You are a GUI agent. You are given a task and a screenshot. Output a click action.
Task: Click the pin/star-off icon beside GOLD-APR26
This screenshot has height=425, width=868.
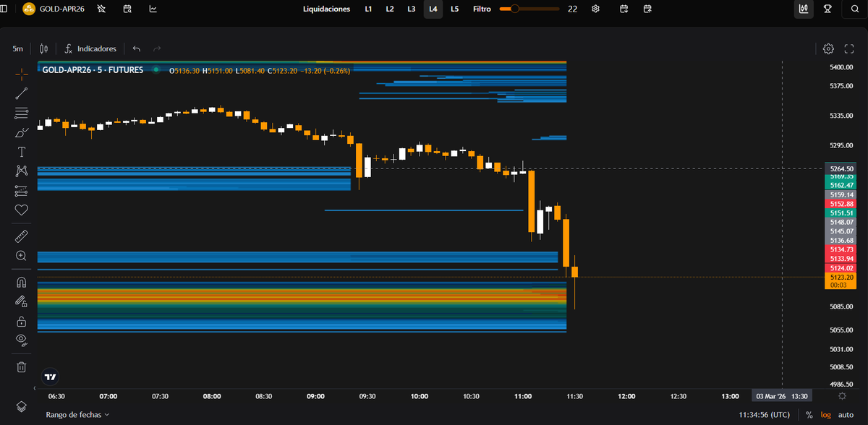tap(101, 9)
